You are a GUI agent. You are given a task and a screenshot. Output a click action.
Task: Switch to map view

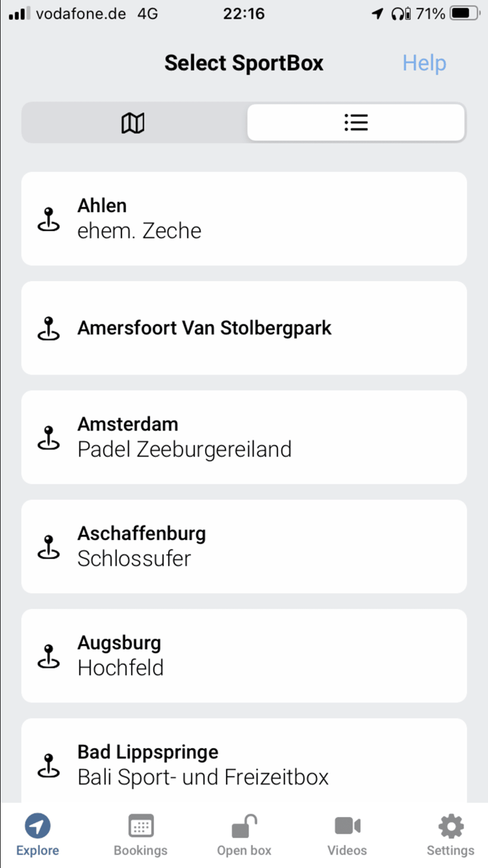point(132,122)
